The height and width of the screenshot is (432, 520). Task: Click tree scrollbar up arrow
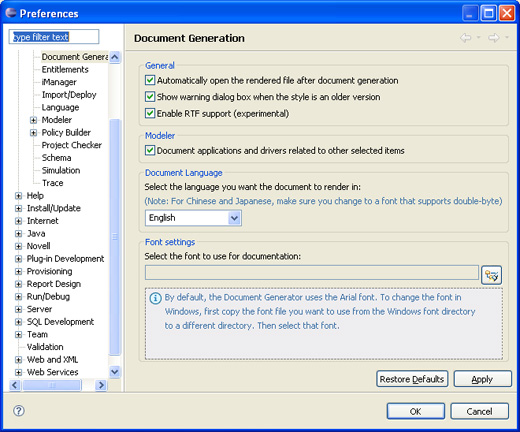(x=114, y=57)
